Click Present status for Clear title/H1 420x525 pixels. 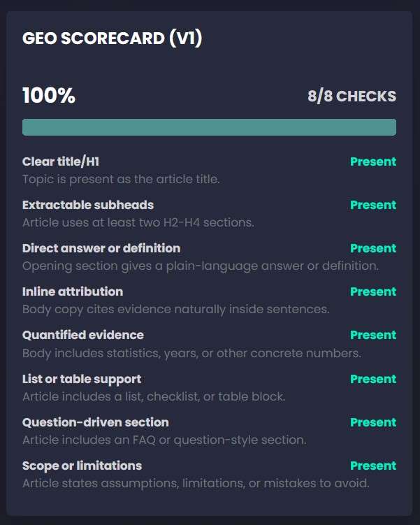coord(373,161)
